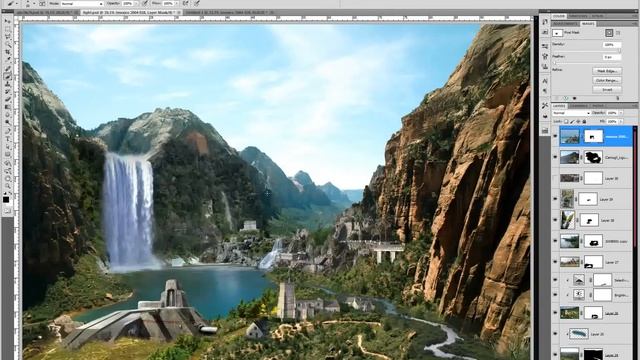This screenshot has width=640, height=360.
Task: Switch to the Adjustments tab
Action: [565, 24]
